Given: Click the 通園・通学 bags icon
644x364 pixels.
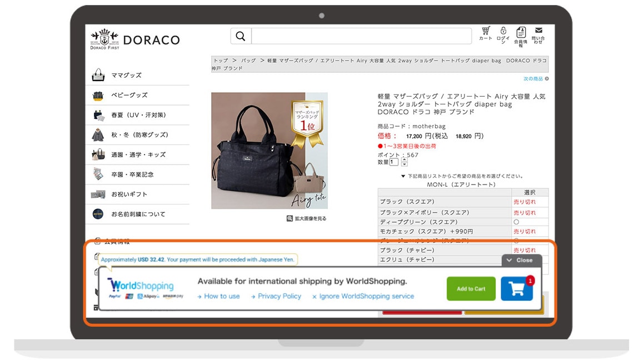Looking at the screenshot, I should (x=98, y=154).
